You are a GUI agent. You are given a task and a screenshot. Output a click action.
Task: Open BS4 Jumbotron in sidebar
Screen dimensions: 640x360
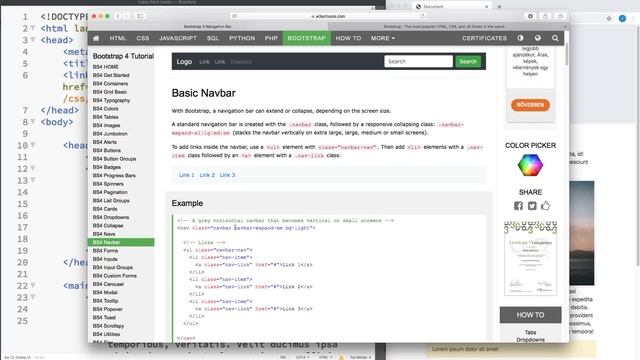coord(110,133)
